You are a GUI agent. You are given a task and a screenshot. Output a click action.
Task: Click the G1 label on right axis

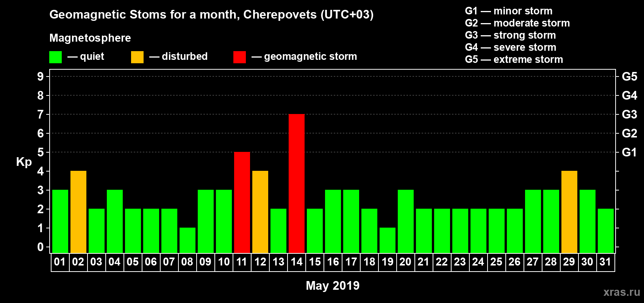click(630, 152)
